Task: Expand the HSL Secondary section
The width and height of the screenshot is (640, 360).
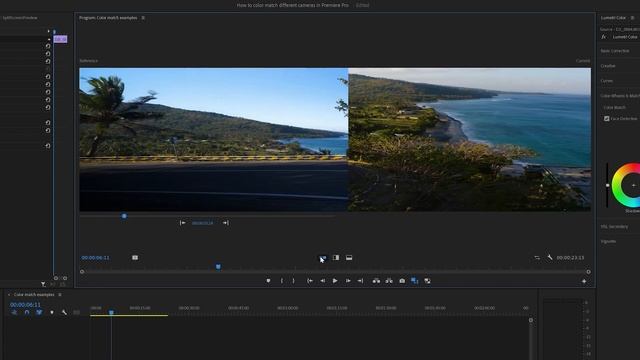Action: [614, 227]
